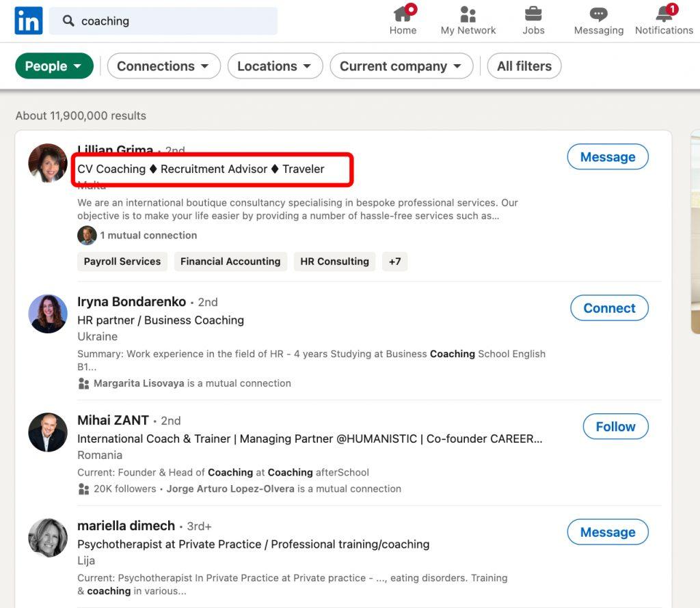700x608 pixels.
Task: Message Lillian Grima
Action: 607,157
